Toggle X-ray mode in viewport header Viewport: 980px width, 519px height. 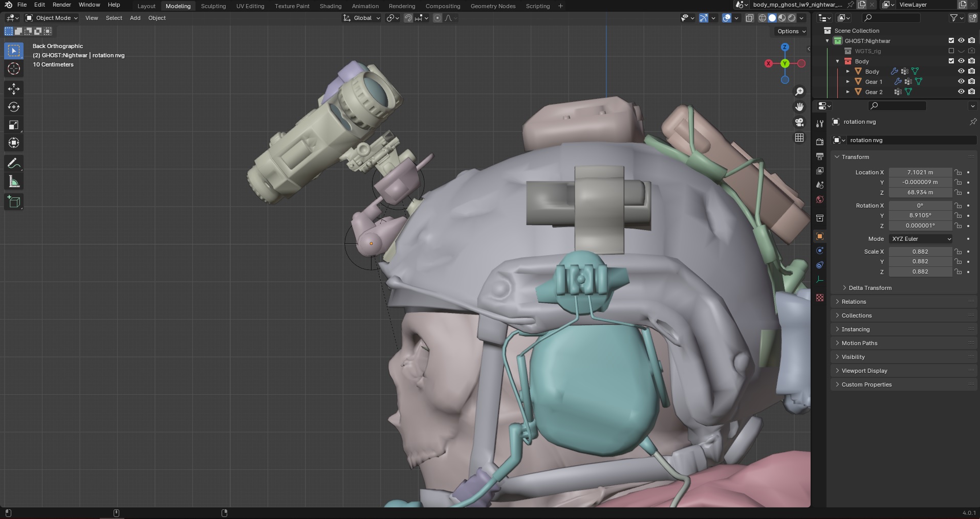point(749,18)
